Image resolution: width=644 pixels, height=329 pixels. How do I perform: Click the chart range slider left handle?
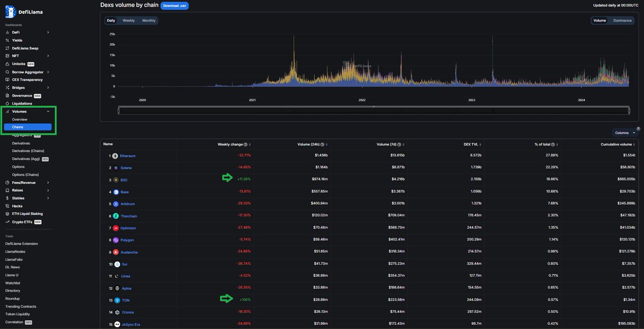pos(118,110)
